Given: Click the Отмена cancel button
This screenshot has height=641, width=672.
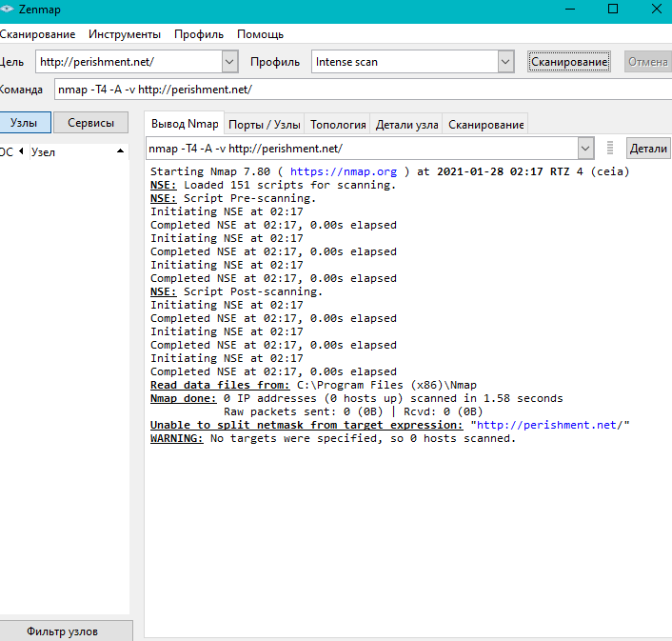Looking at the screenshot, I should pyautogui.click(x=648, y=62).
